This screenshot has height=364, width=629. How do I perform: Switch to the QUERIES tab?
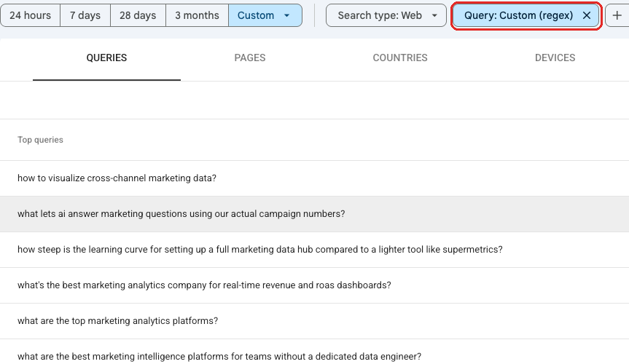pyautogui.click(x=106, y=58)
